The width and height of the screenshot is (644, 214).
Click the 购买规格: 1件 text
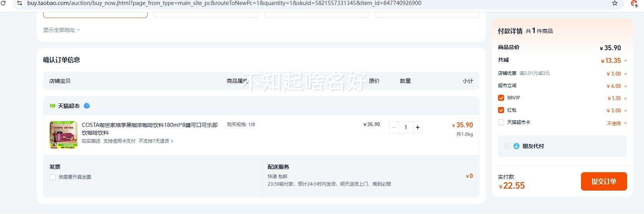pyautogui.click(x=241, y=125)
